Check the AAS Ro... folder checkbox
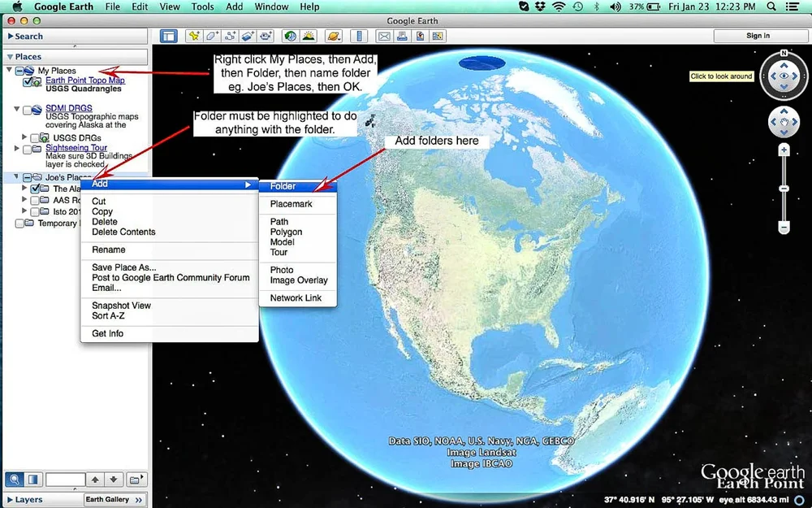The width and height of the screenshot is (812, 508). [x=34, y=200]
